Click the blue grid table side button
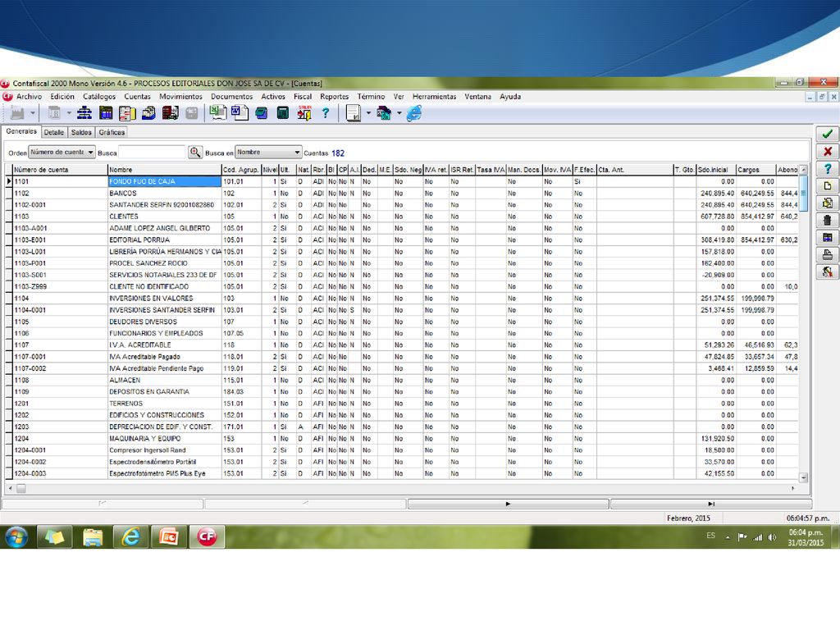 [x=827, y=237]
